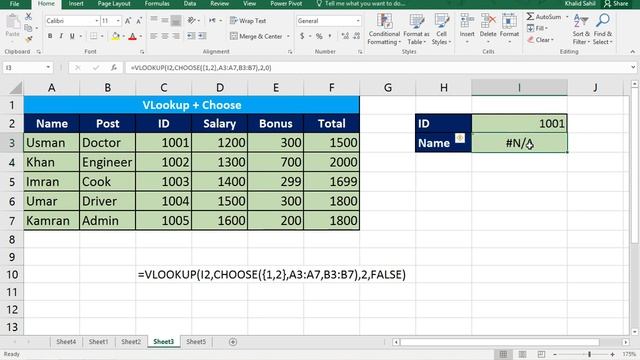Click the Insert Function fx icon
The width and height of the screenshot is (640, 360).
click(114, 68)
